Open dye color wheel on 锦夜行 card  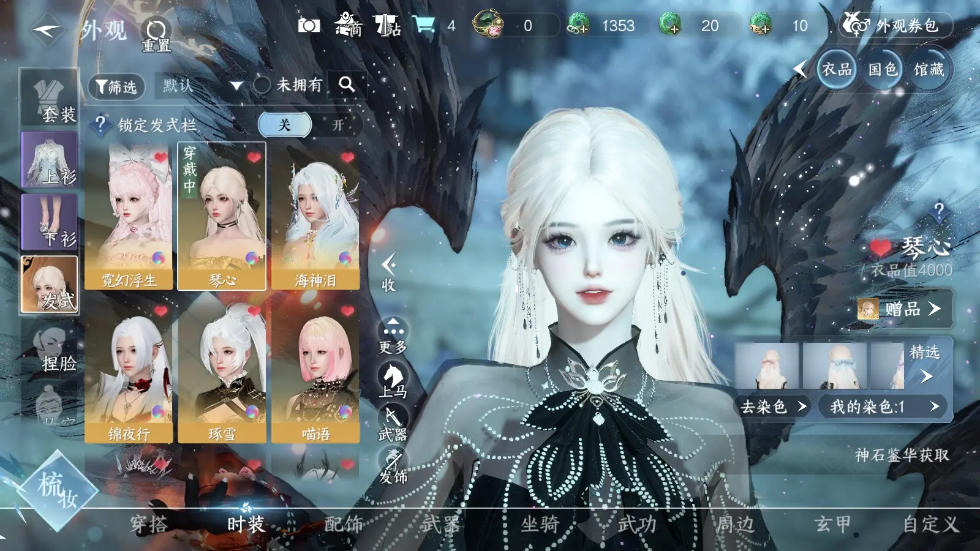(x=159, y=412)
